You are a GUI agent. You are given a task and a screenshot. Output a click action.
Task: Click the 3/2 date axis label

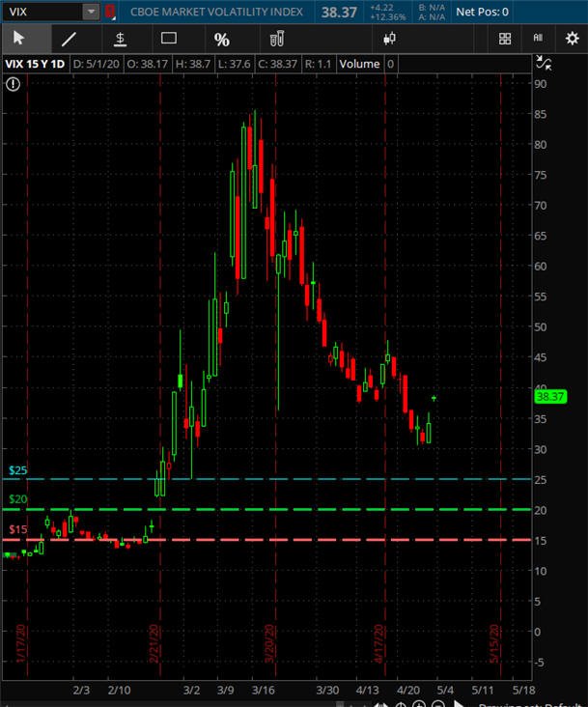click(191, 691)
